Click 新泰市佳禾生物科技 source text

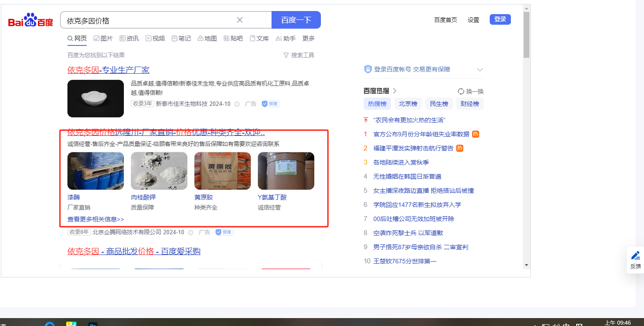[181, 104]
